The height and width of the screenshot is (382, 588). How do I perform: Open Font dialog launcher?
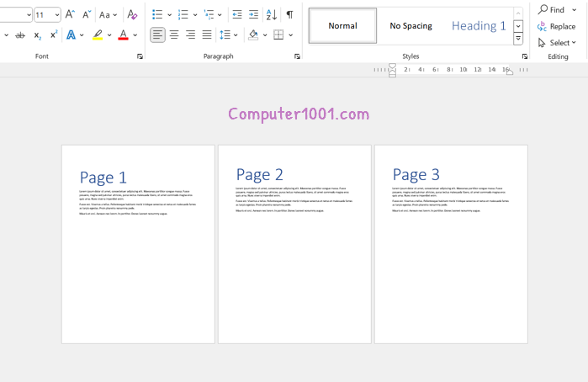[140, 56]
